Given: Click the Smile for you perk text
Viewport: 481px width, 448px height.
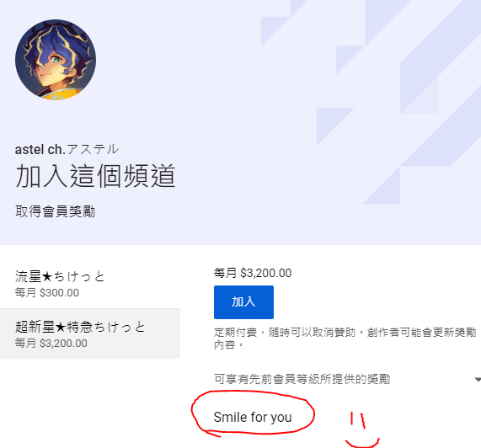Looking at the screenshot, I should tap(253, 417).
